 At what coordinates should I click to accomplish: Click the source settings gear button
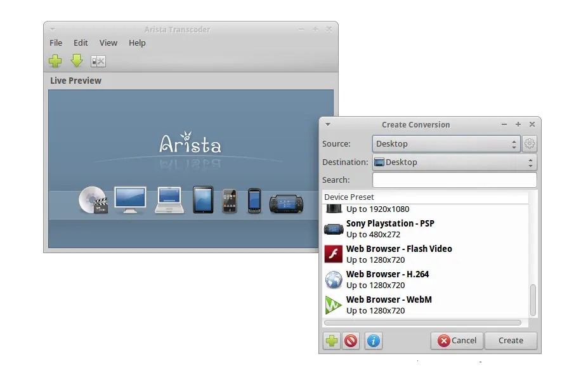530,143
